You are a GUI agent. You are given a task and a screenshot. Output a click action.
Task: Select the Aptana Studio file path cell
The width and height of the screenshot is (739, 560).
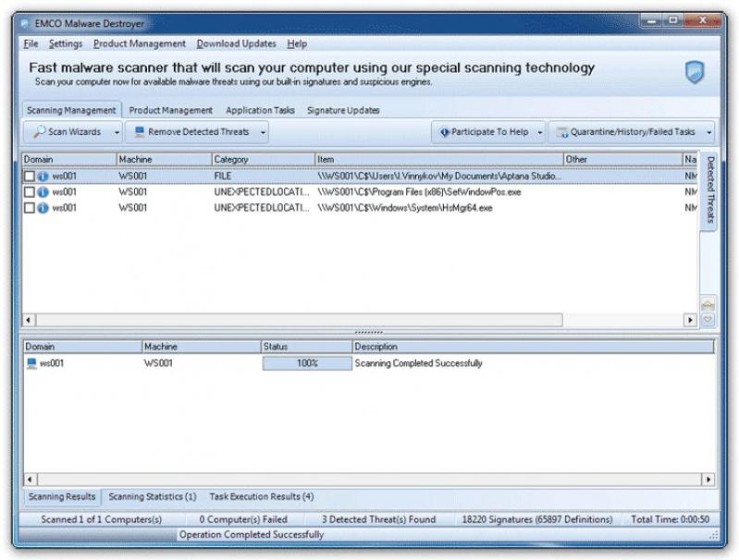click(439, 177)
